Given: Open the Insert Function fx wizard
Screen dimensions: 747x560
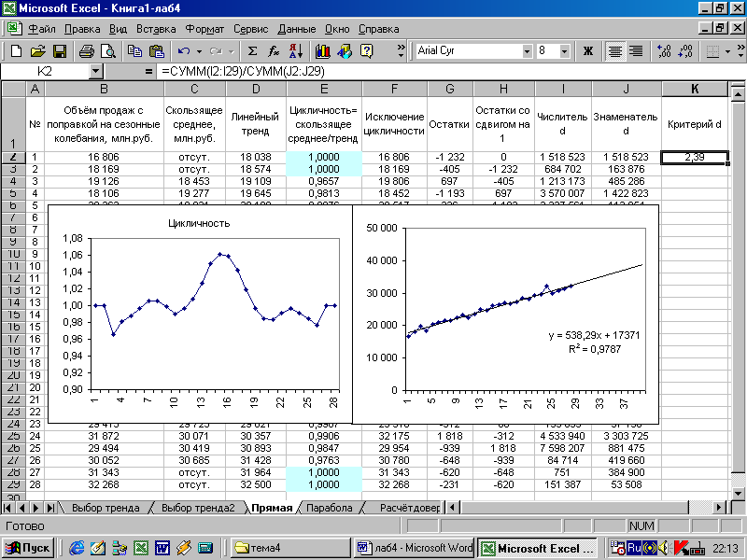Looking at the screenshot, I should (274, 51).
